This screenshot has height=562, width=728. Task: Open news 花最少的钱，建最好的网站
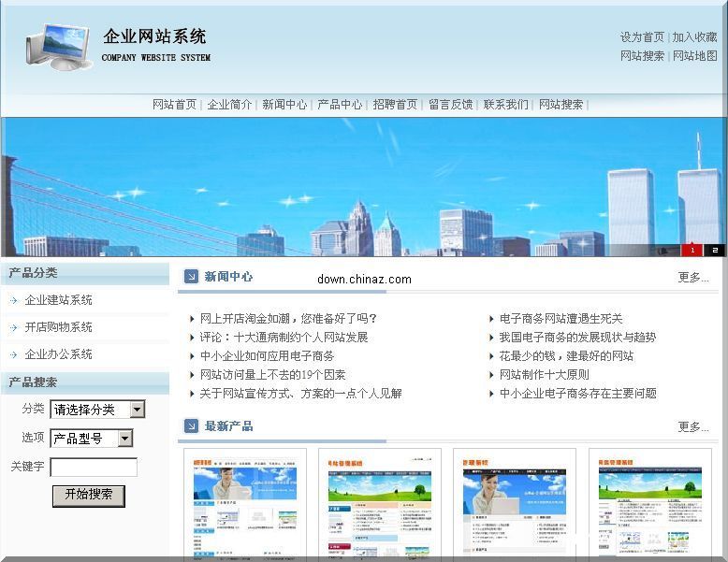[566, 356]
